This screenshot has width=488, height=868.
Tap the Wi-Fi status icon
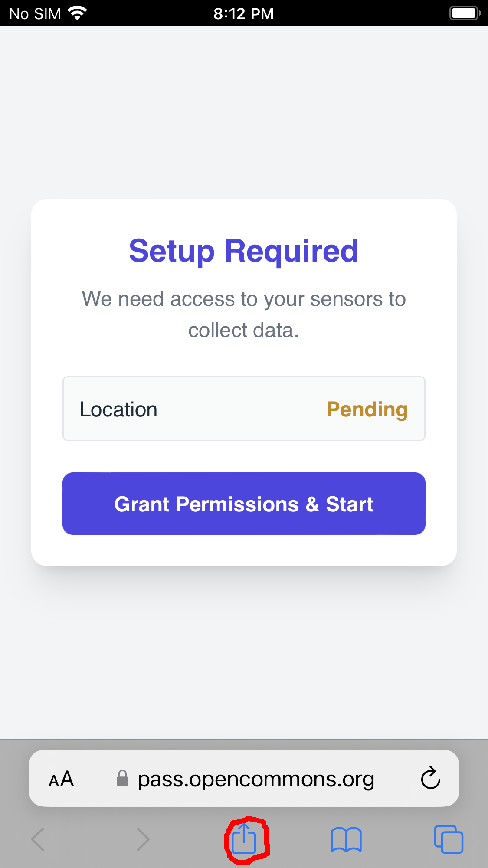77,13
